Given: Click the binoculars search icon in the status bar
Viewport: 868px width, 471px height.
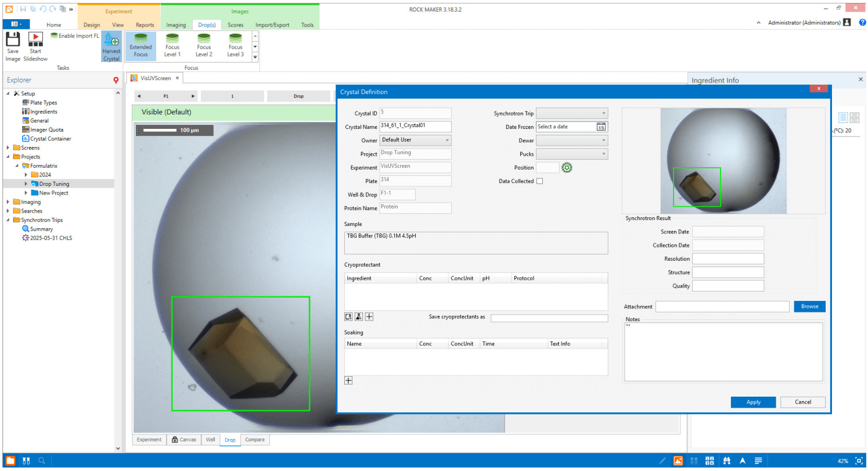Looking at the screenshot, I should (x=727, y=460).
